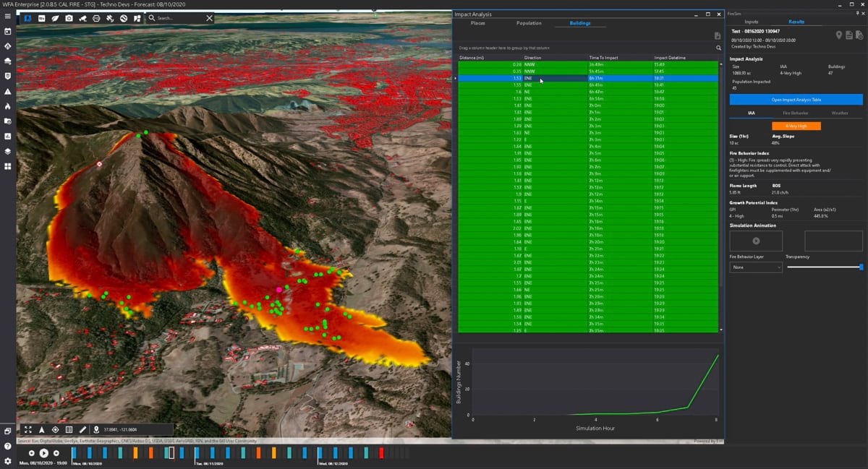
Task: Click the leaf icon in map toolbar
Action: (x=55, y=17)
